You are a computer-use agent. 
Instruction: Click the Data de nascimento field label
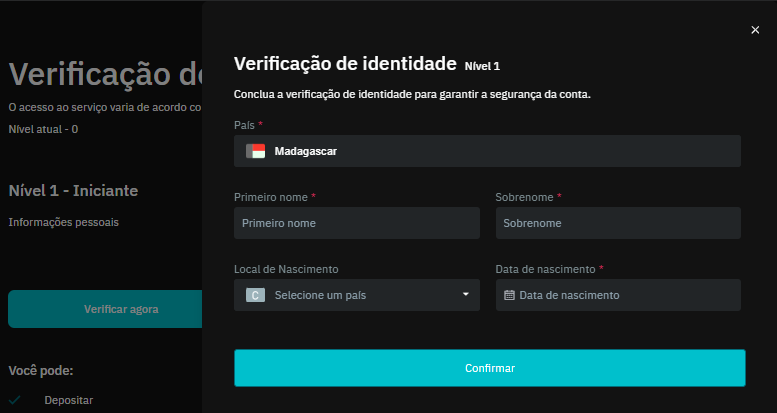tap(545, 269)
